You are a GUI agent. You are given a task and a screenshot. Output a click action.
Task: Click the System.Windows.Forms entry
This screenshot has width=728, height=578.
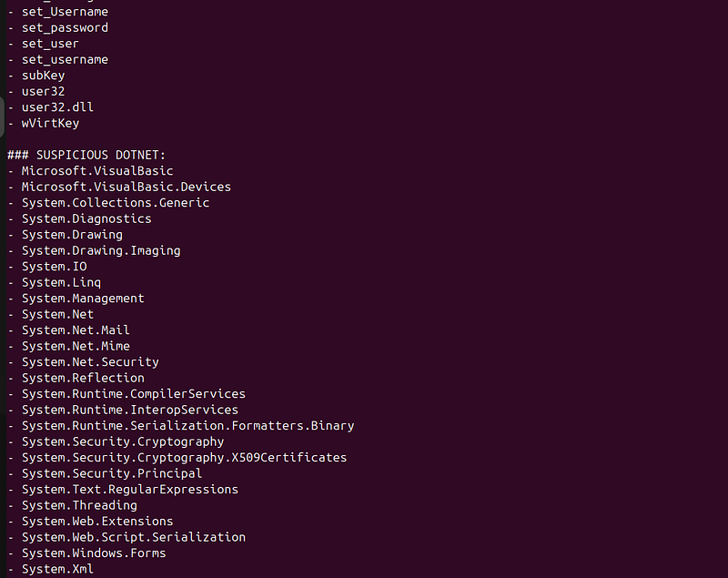point(94,553)
